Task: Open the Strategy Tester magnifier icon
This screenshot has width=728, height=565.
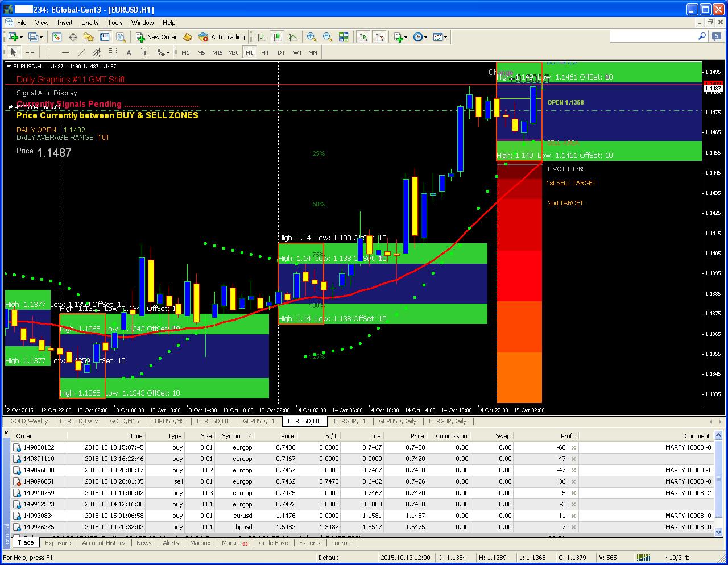Action: point(121,37)
